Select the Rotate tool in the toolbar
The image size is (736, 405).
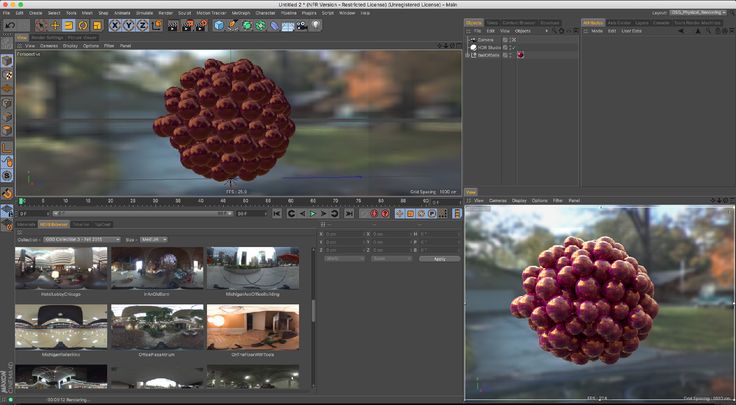pos(83,24)
